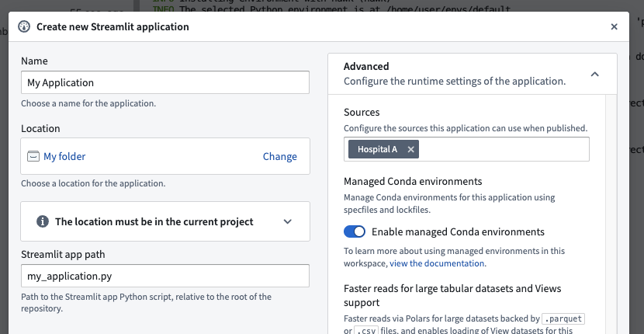Click the Streamlit gauge icon in dialog title
Image resolution: width=644 pixels, height=334 pixels.
[x=24, y=26]
